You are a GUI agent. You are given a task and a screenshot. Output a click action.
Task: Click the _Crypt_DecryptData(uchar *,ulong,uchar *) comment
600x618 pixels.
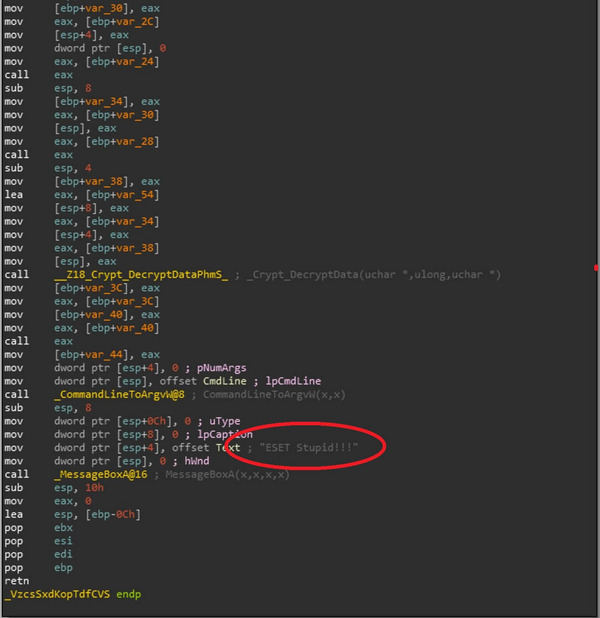click(x=376, y=274)
